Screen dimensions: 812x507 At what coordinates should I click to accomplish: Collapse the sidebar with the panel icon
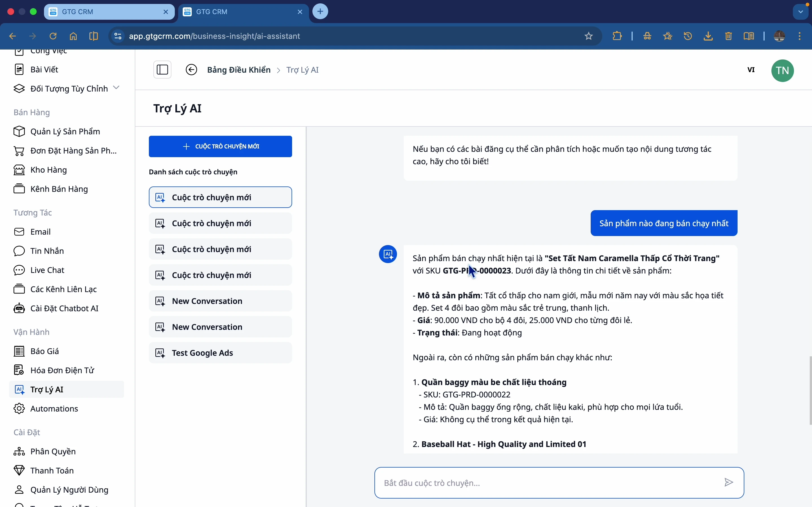coord(162,69)
